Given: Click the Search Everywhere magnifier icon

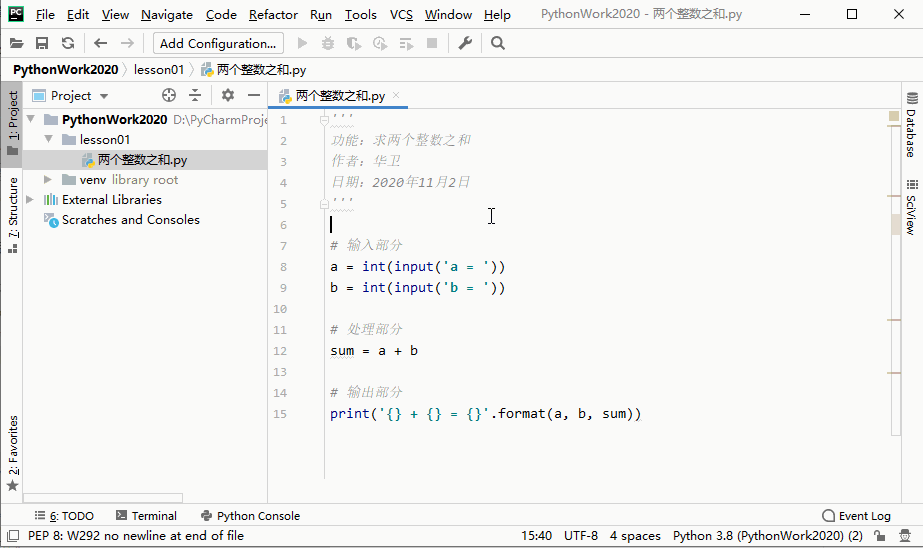Looking at the screenshot, I should pos(497,43).
